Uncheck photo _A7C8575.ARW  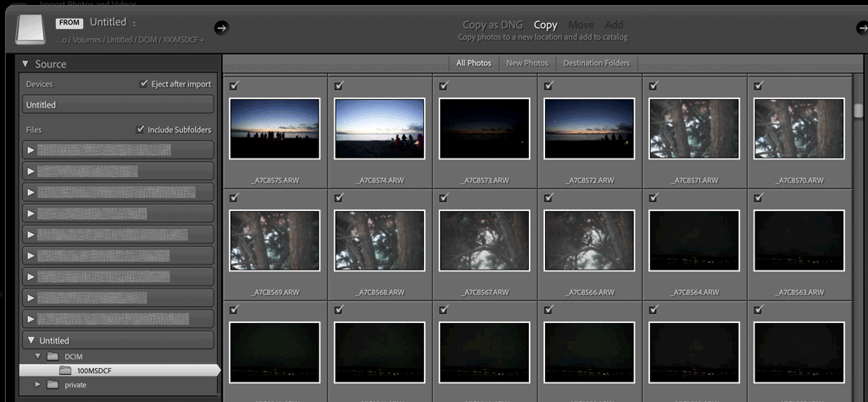tap(234, 86)
